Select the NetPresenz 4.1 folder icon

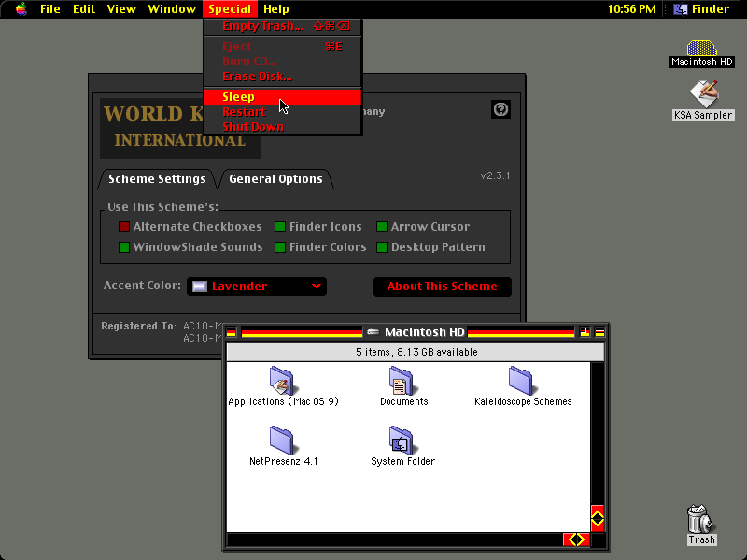[x=282, y=440]
